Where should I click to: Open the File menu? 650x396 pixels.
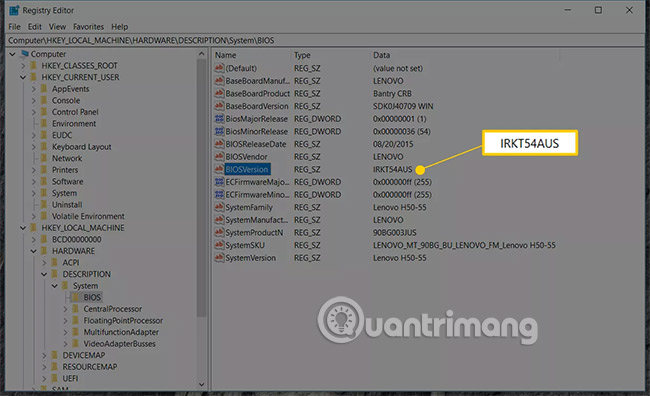tap(15, 27)
